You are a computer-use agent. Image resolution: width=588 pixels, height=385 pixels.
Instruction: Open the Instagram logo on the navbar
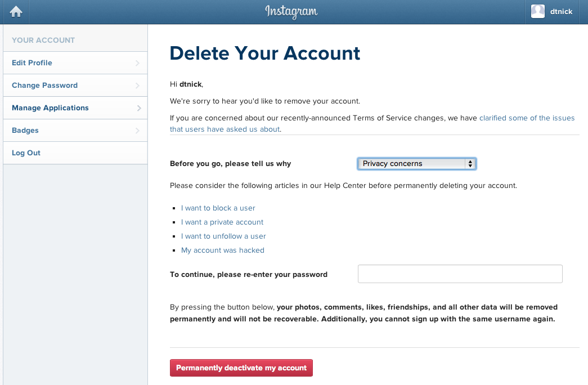pyautogui.click(x=291, y=11)
